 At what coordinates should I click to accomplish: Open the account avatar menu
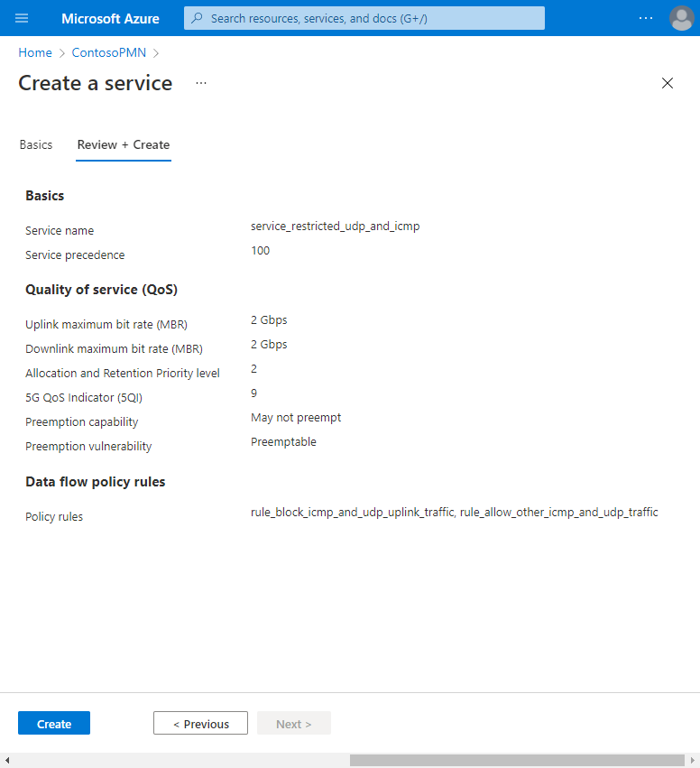(x=682, y=18)
